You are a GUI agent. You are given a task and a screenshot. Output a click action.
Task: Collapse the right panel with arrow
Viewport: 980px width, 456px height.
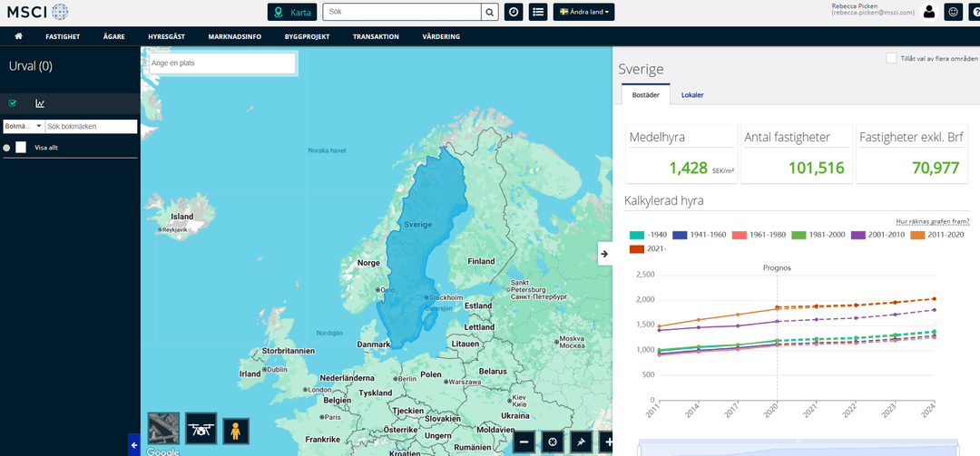pos(604,254)
